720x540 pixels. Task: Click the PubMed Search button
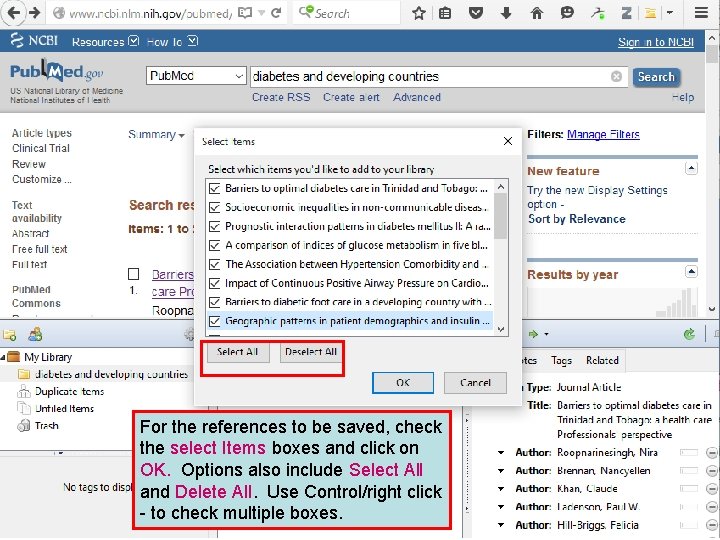coord(656,77)
